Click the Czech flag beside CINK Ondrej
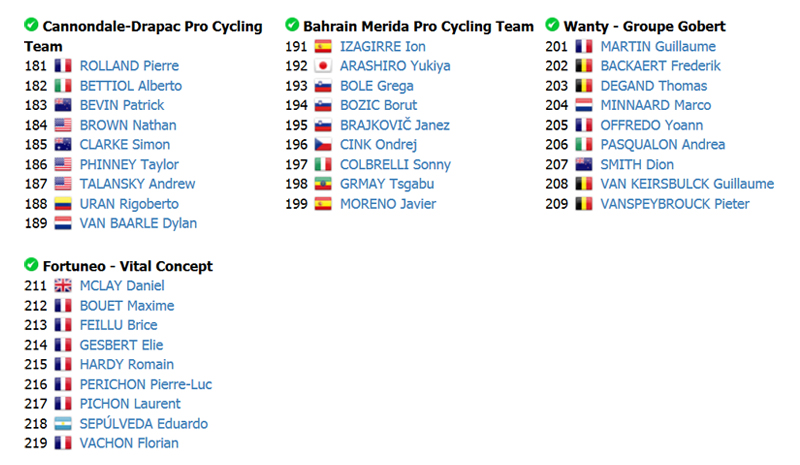 323,144
